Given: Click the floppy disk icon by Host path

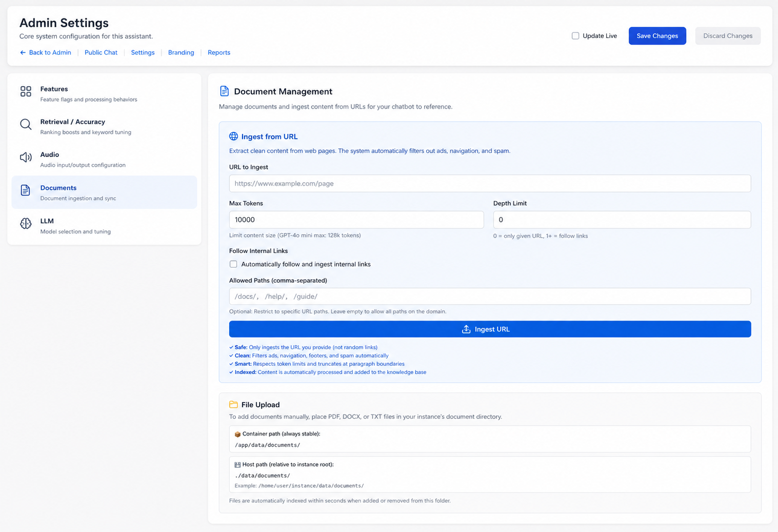Looking at the screenshot, I should click(237, 465).
